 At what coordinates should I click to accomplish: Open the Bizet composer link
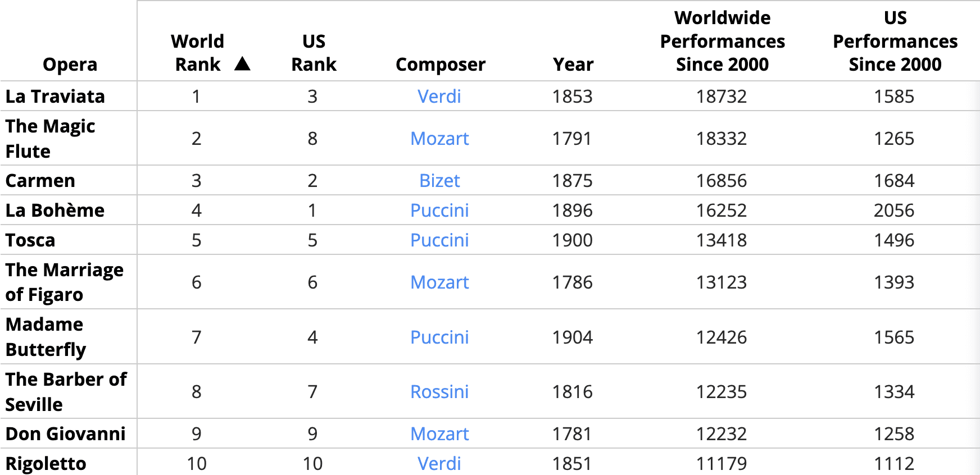(439, 181)
